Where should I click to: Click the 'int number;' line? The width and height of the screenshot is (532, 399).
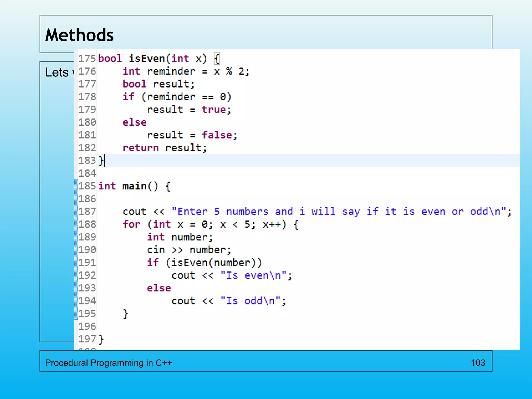[x=180, y=237]
